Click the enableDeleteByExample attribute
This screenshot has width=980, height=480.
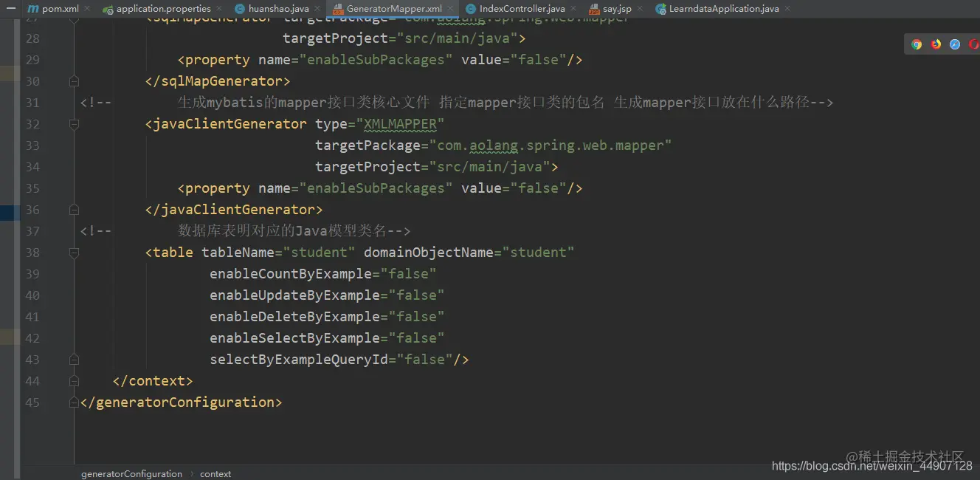click(x=295, y=317)
